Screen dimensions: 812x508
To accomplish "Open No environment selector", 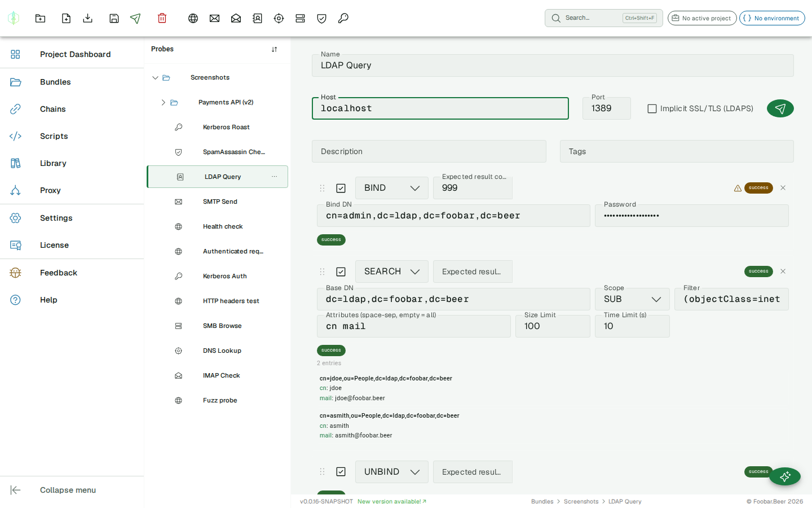I will [x=772, y=18].
